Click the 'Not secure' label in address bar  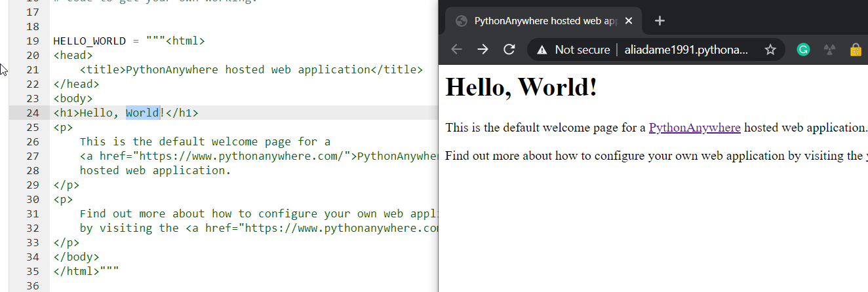coord(582,50)
